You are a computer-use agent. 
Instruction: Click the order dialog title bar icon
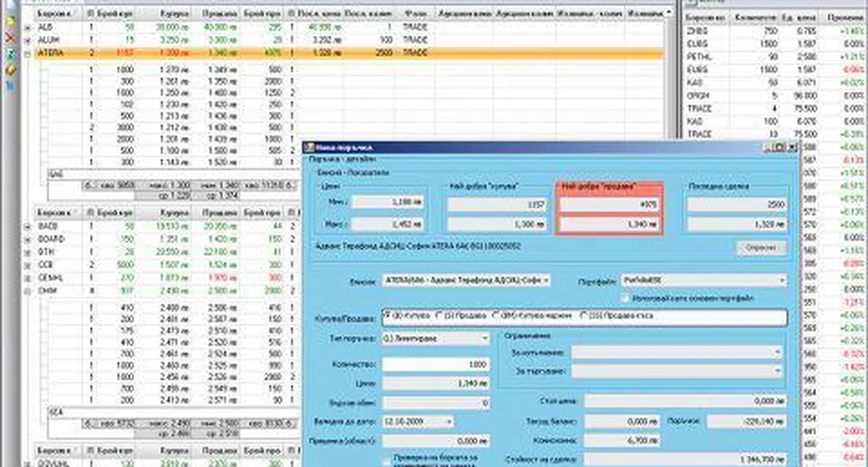[x=310, y=148]
